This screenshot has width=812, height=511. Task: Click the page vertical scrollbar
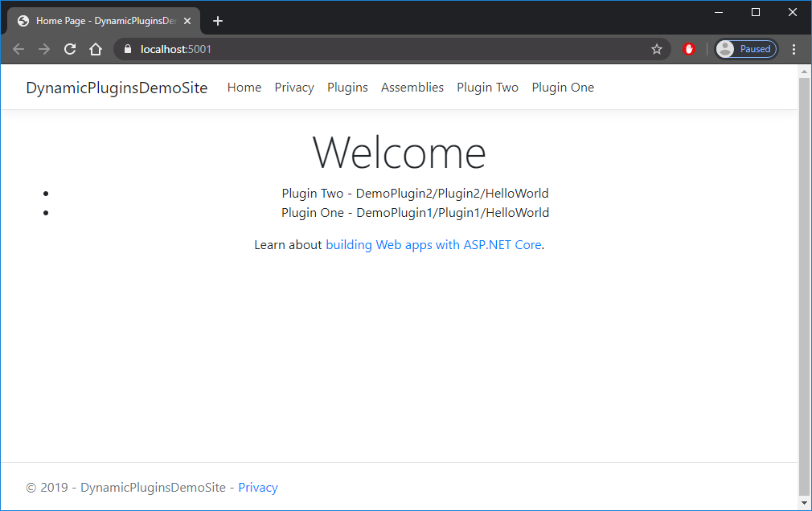(x=805, y=281)
